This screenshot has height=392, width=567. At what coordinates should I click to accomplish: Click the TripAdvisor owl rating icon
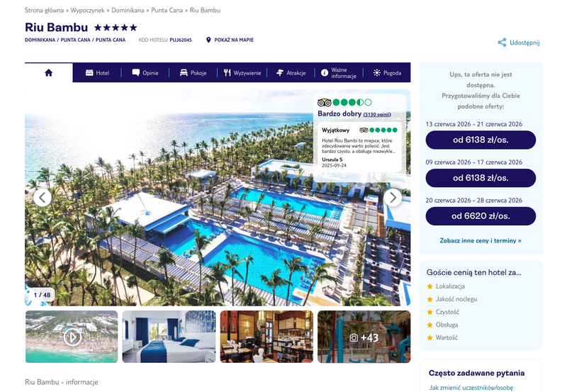tap(325, 102)
